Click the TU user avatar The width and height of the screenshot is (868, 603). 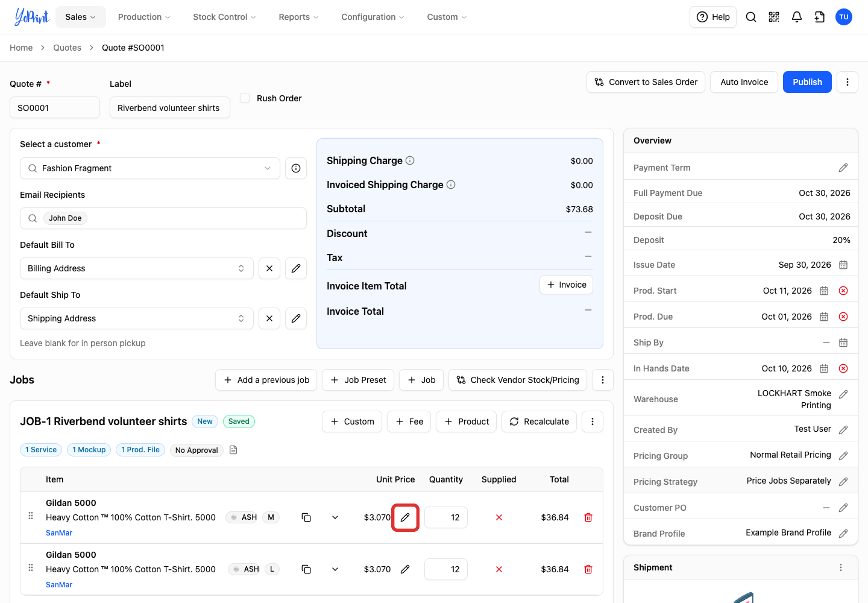[844, 17]
